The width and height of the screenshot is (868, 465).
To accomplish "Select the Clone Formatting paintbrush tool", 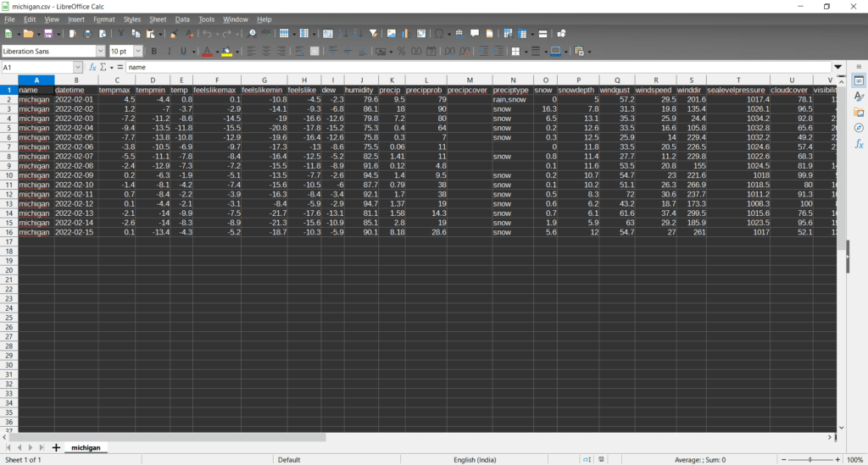I will 173,34.
